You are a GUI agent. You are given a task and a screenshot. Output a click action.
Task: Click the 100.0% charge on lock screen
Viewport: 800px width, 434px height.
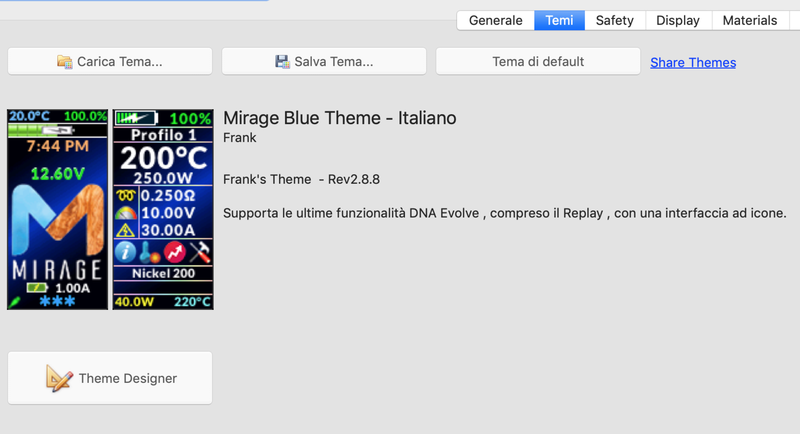click(85, 116)
